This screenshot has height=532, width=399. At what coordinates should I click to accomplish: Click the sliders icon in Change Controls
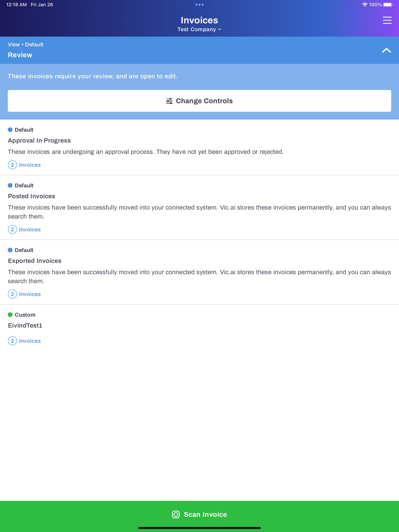pos(169,101)
